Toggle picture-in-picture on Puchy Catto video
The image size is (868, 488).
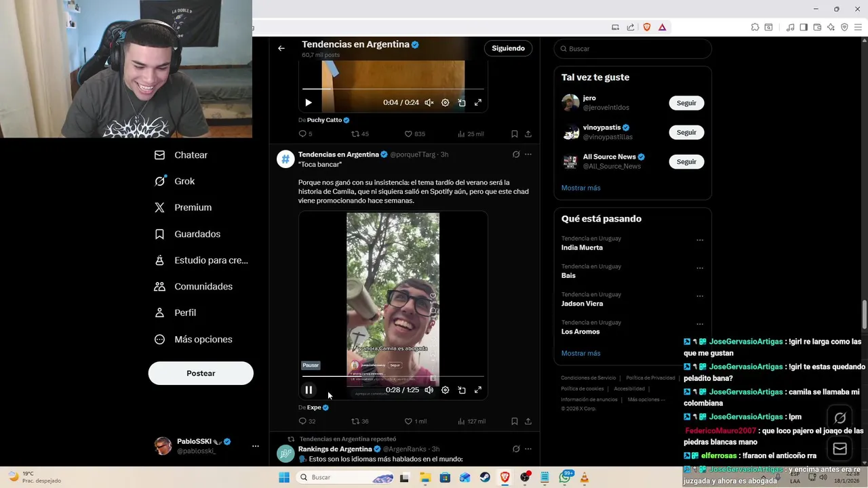(x=462, y=102)
